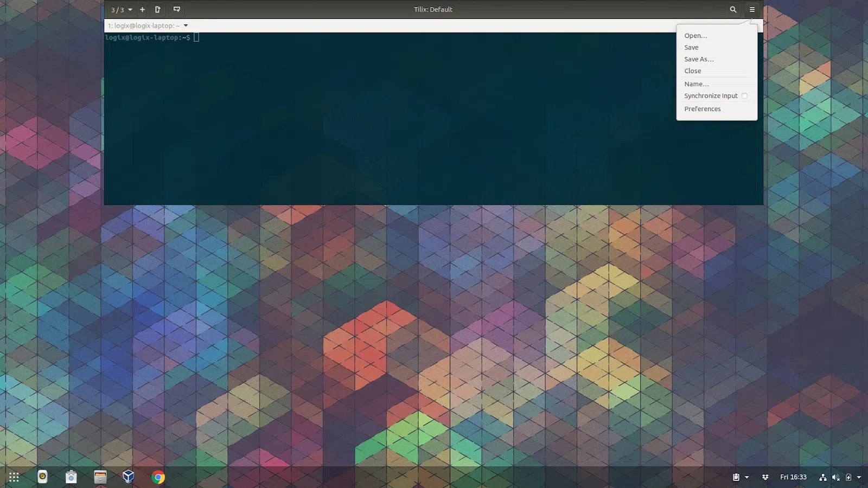Enable the Synchronize Input checkbox
The image size is (868, 488).
pos(744,96)
